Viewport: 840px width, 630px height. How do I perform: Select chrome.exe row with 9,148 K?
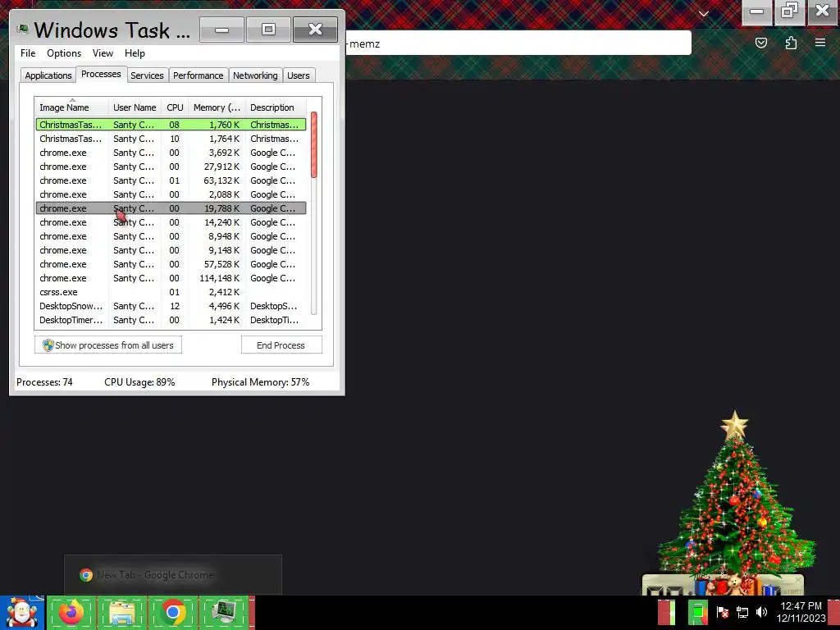[171, 250]
